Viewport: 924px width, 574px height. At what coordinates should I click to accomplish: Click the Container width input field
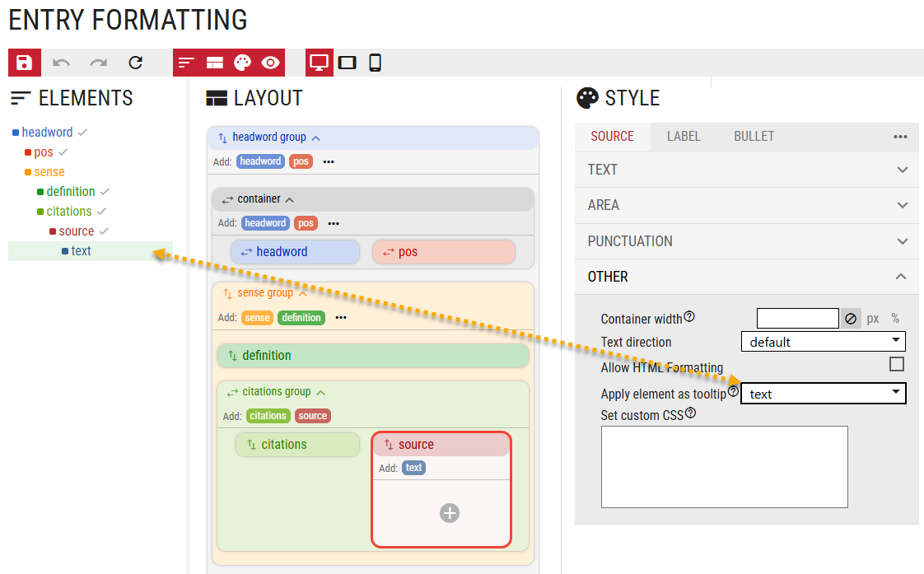pyautogui.click(x=797, y=318)
